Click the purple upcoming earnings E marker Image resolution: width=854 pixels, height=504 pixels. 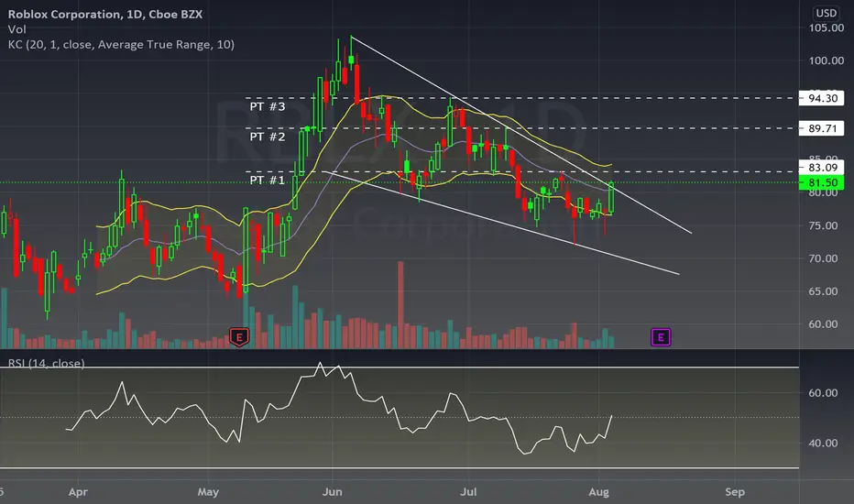(x=661, y=337)
